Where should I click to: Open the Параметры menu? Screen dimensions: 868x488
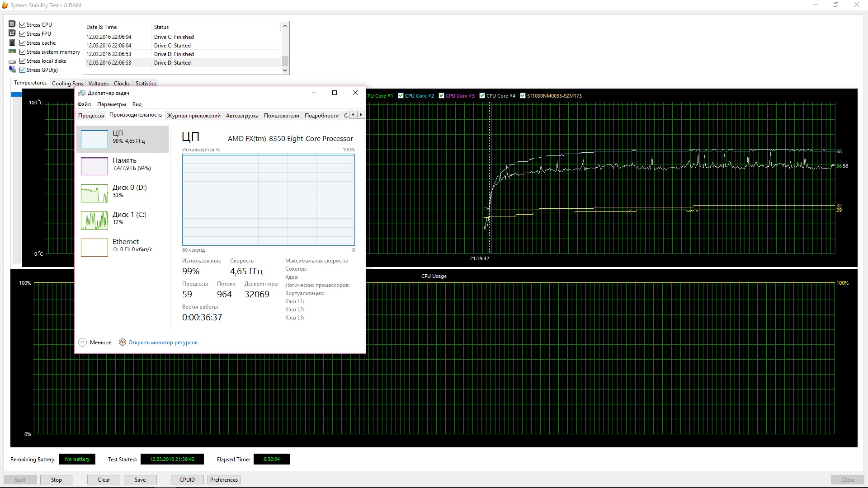click(x=111, y=104)
